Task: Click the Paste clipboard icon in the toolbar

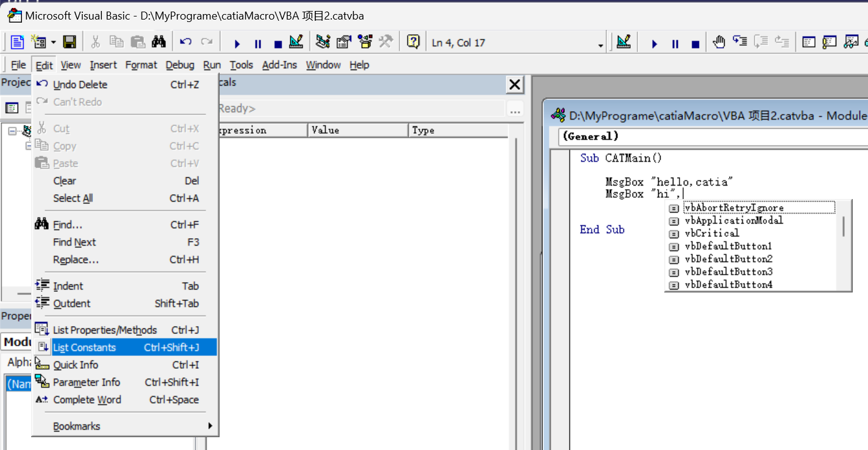Action: (x=138, y=42)
